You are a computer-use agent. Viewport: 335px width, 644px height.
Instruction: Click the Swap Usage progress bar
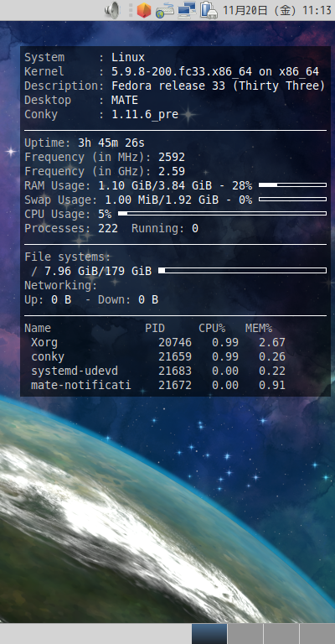coord(293,200)
